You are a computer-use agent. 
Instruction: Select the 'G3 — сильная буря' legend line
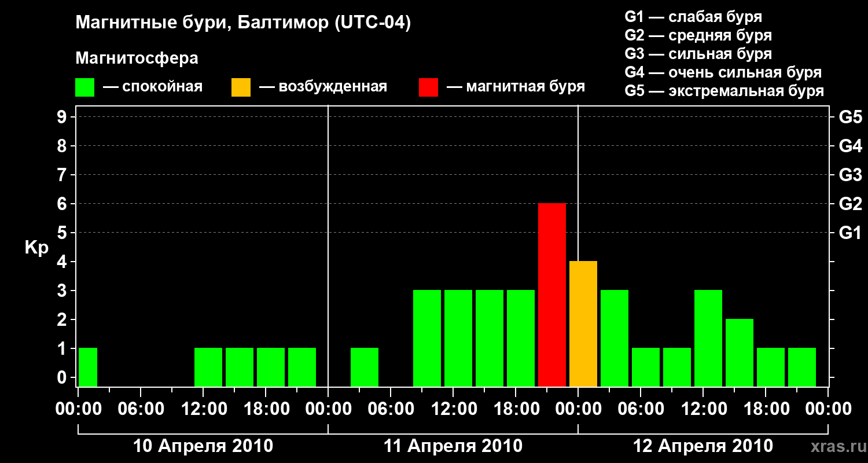[698, 54]
